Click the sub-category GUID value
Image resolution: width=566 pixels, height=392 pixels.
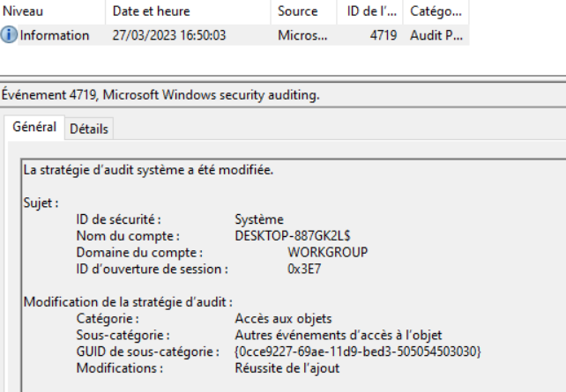click(358, 351)
